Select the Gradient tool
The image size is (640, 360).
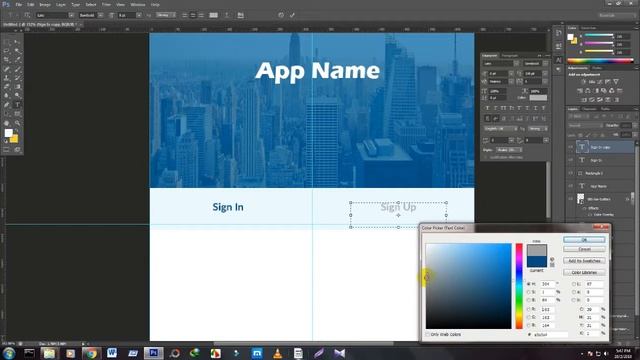click(x=17, y=87)
